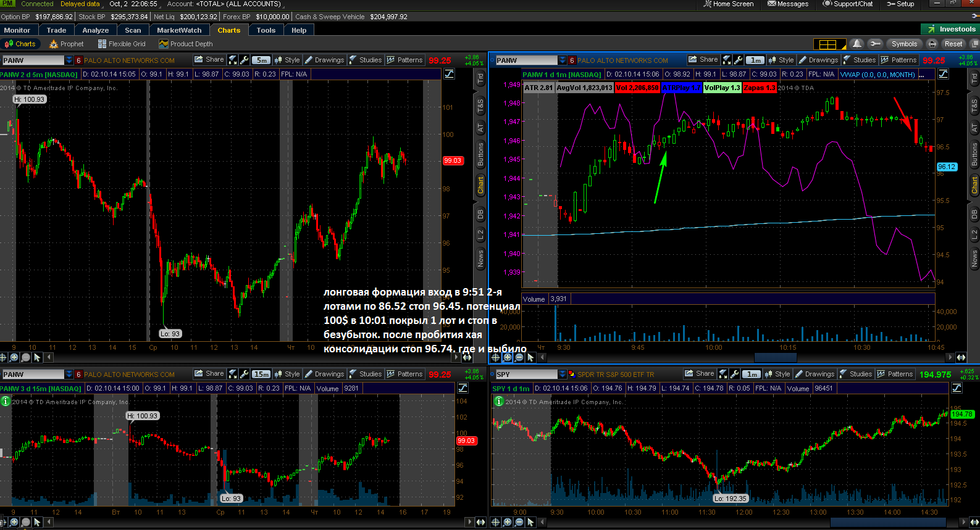Screen dimensions: 980x530
Task: Open wrench settings on PANW 5m chart
Action: pos(245,60)
